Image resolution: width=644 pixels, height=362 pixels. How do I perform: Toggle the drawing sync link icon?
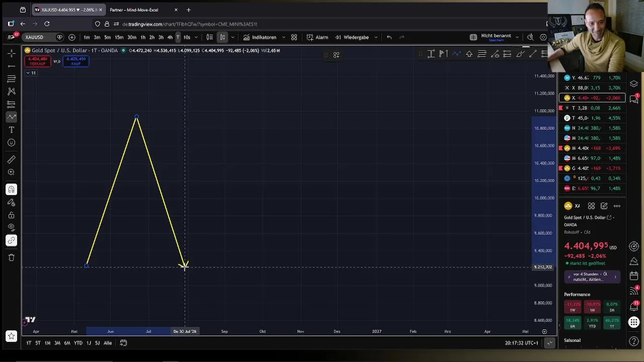tap(11, 240)
